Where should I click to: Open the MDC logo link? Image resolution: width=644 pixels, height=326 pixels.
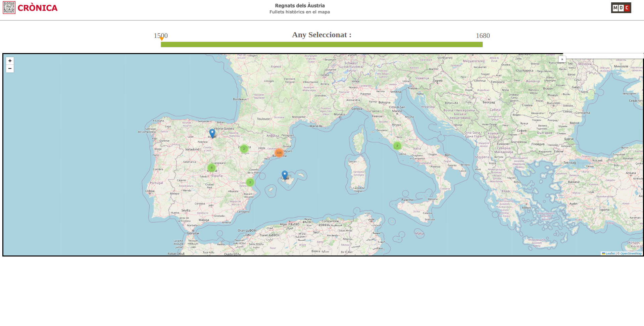click(x=621, y=8)
